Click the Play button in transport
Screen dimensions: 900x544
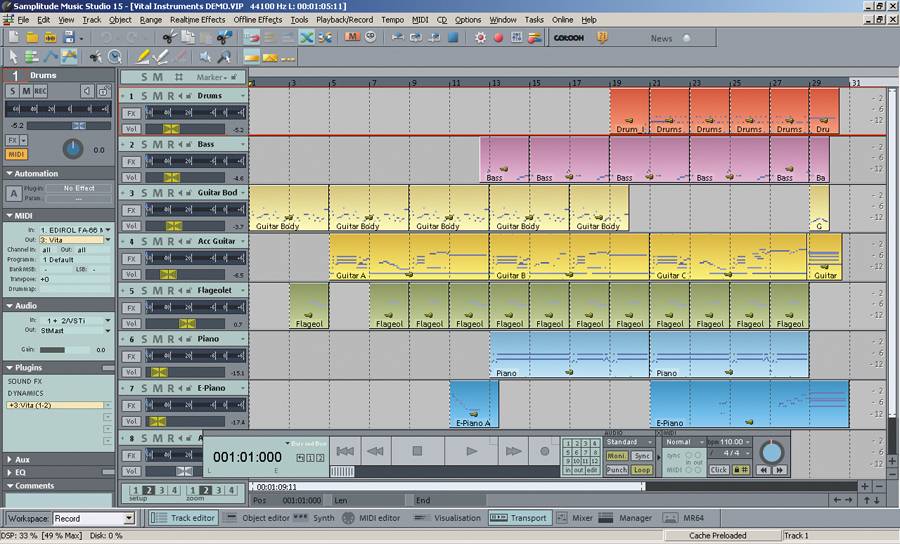click(x=471, y=451)
